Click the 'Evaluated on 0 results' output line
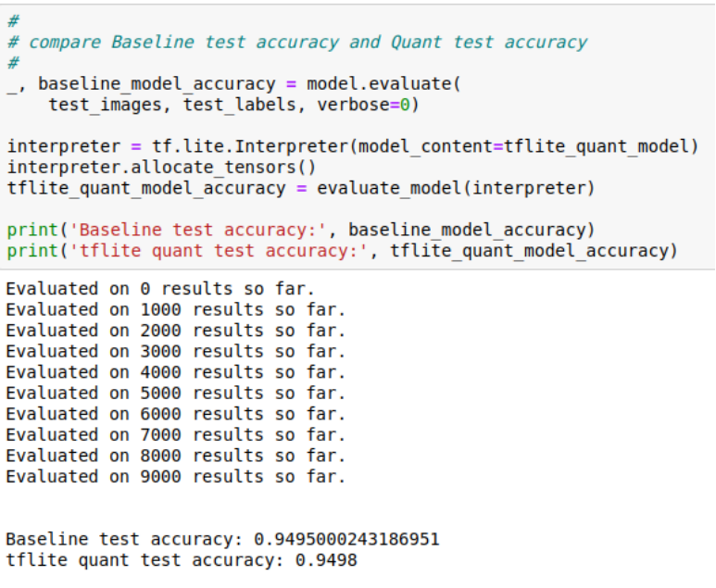This screenshot has width=716, height=588. coord(159,288)
